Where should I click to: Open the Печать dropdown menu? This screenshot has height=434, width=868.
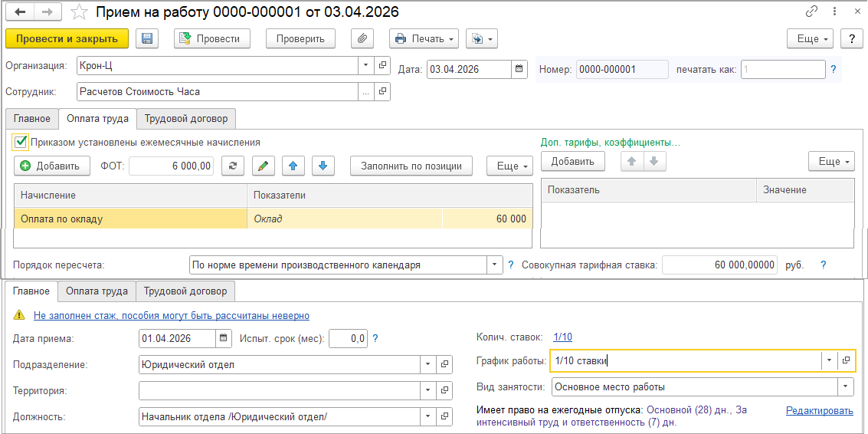pyautogui.click(x=424, y=39)
